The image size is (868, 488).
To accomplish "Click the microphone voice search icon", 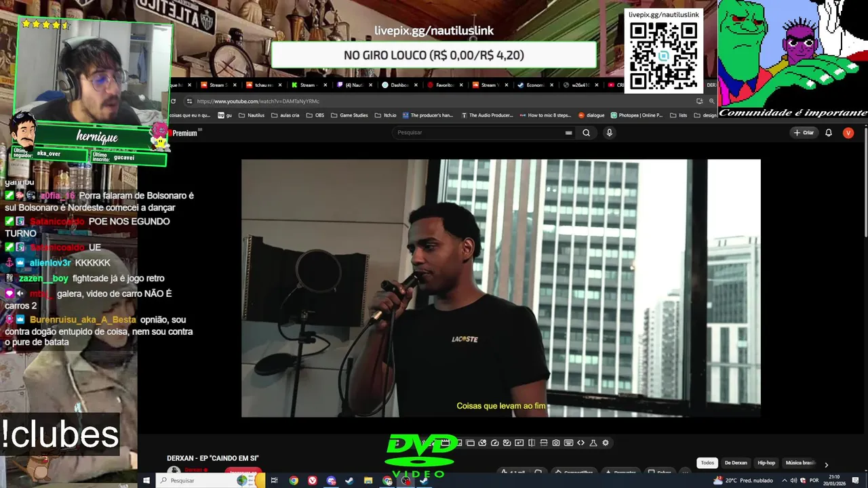I will tap(609, 133).
